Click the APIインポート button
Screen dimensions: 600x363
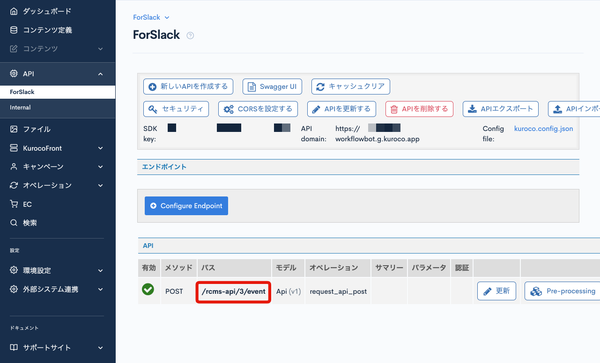(574, 109)
